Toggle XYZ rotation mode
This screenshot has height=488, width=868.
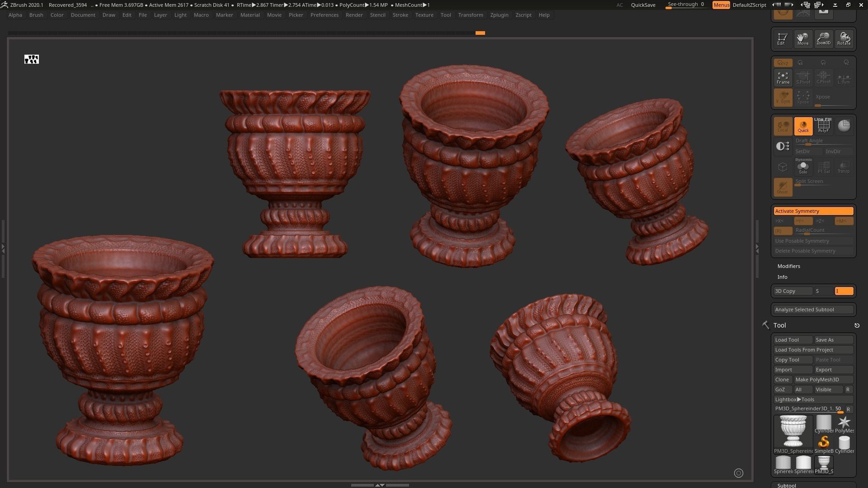click(783, 63)
